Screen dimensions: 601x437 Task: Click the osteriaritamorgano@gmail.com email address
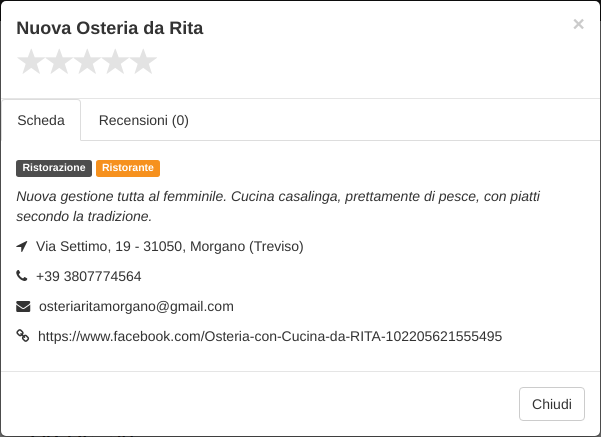click(x=136, y=307)
